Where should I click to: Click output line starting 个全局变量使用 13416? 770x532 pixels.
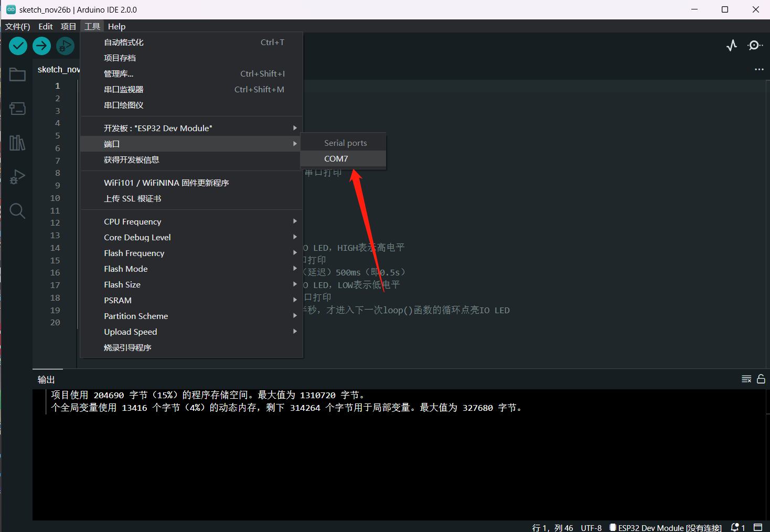[286, 408]
